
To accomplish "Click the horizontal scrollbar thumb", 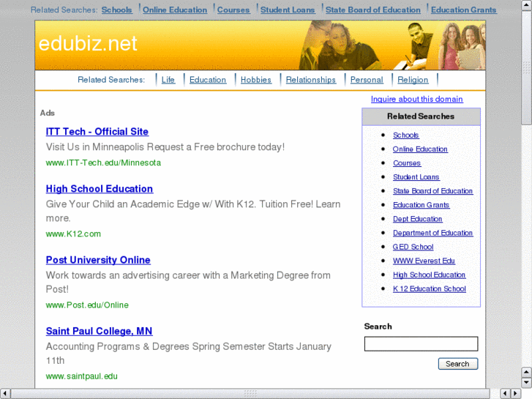I will (x=250, y=394).
